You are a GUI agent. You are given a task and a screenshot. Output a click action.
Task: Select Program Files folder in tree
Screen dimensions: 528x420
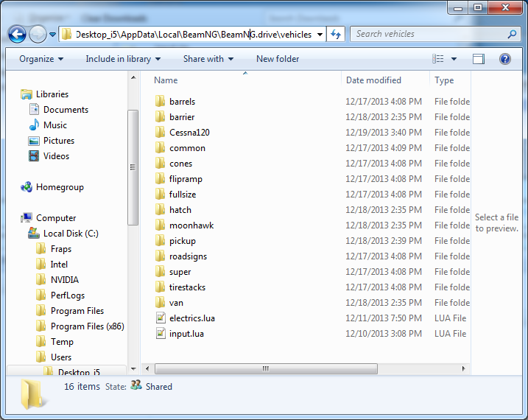[77, 311]
